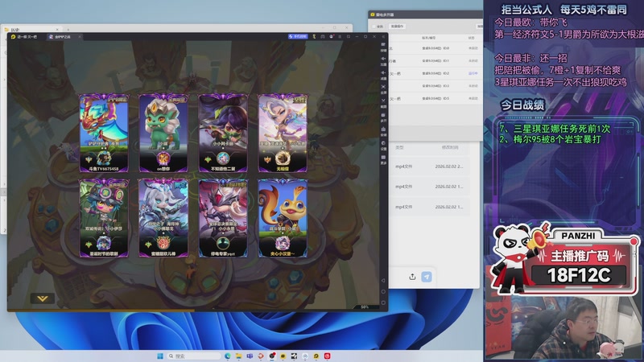Open the Windows Start menu
644x362 pixels.
[x=160, y=356]
